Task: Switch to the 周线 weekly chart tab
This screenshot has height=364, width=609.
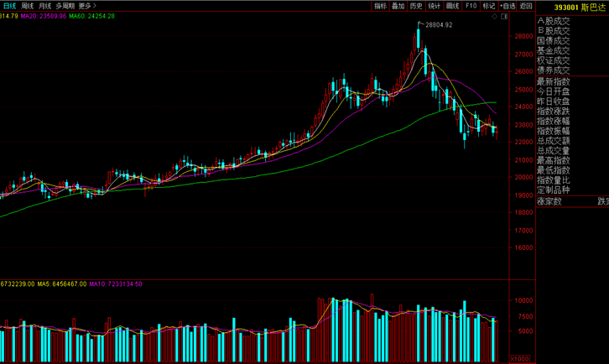Action: click(x=27, y=6)
